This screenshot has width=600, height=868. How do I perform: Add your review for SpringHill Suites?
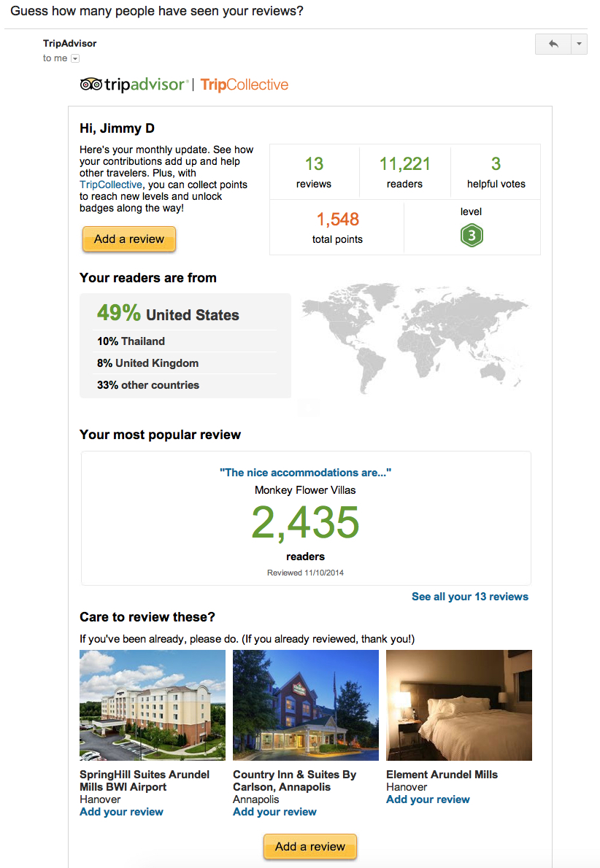coord(121,812)
